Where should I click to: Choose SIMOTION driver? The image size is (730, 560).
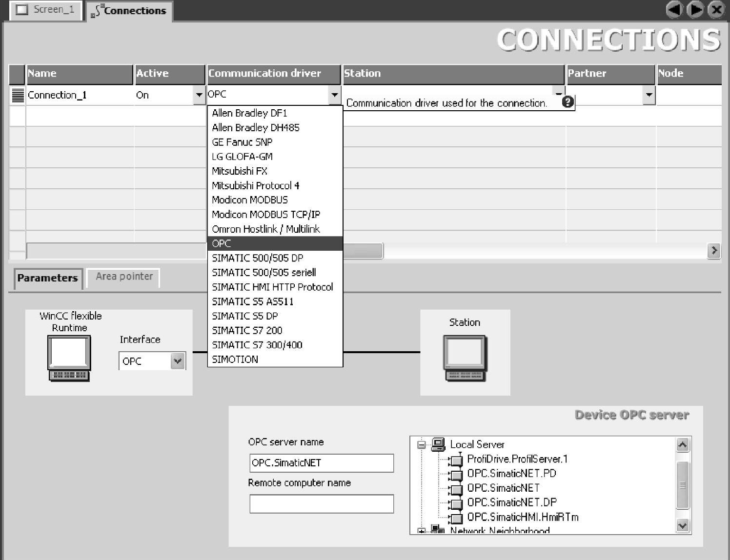(x=275, y=360)
